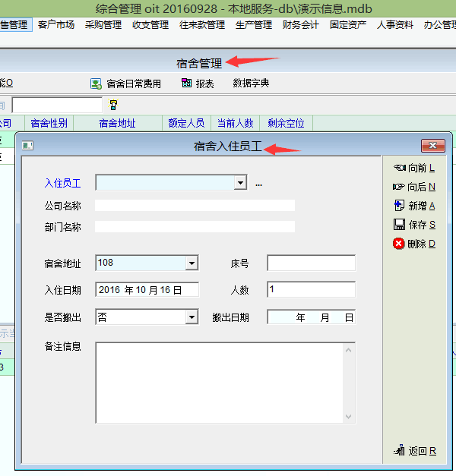
Task: Click the 保存 floppy disk save icon
Action: pos(399,225)
